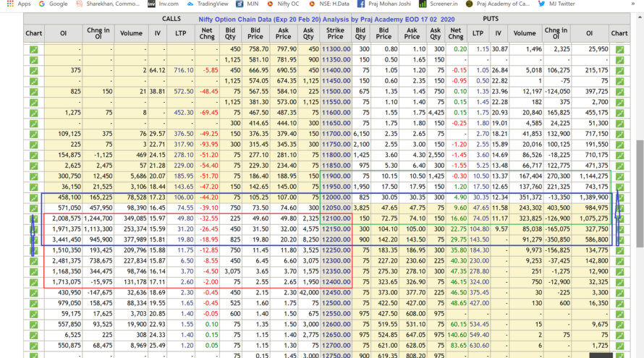Open the MJ Twitter bookmark
Image resolution: width=644 pixels, height=358 pixels.
(x=556, y=4)
